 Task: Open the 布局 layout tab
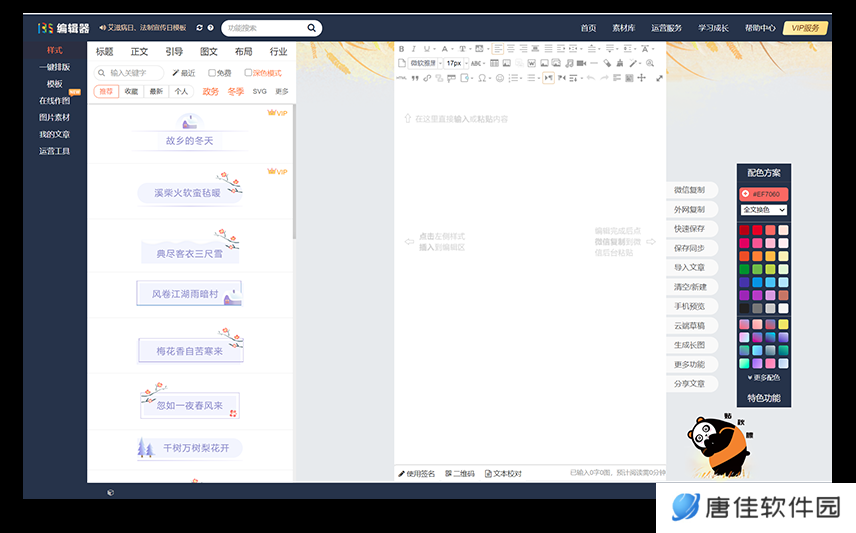[x=243, y=51]
